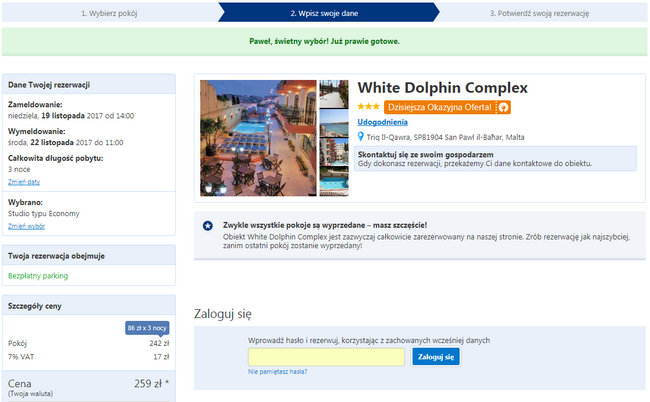
Task: Open the bottom pool thumbnail
Action: (334, 182)
